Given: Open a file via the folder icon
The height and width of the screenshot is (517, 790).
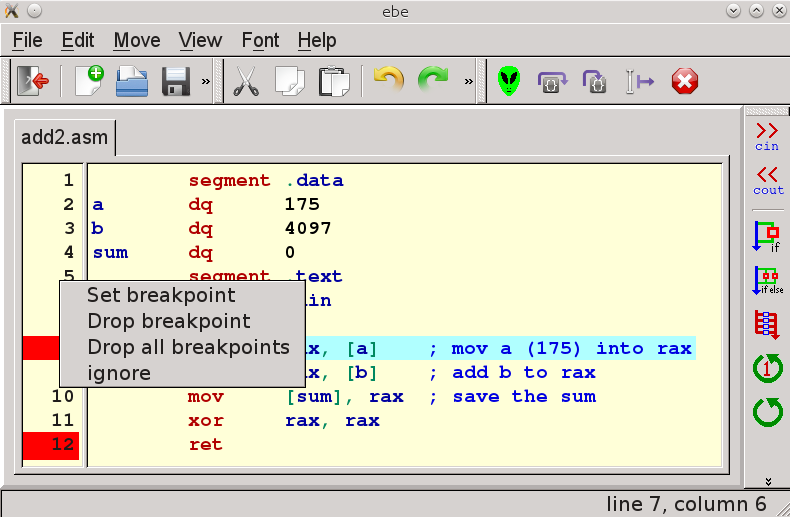Looking at the screenshot, I should [131, 81].
